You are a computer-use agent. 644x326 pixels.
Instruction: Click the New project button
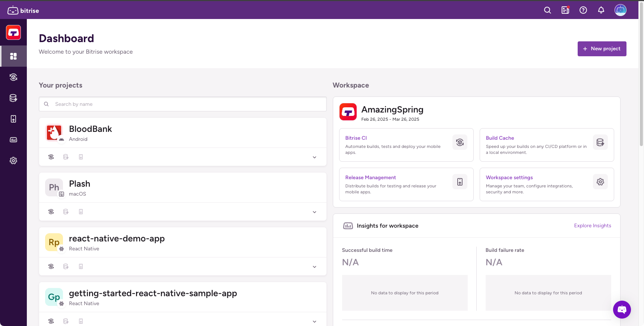[x=602, y=49]
